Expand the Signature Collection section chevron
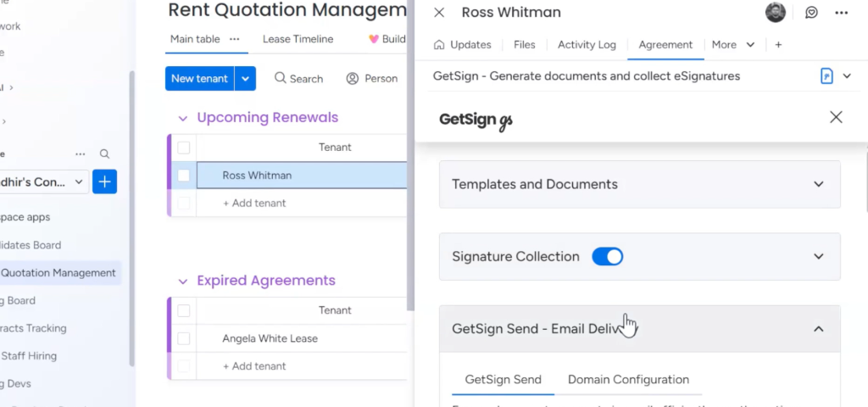 click(x=819, y=256)
